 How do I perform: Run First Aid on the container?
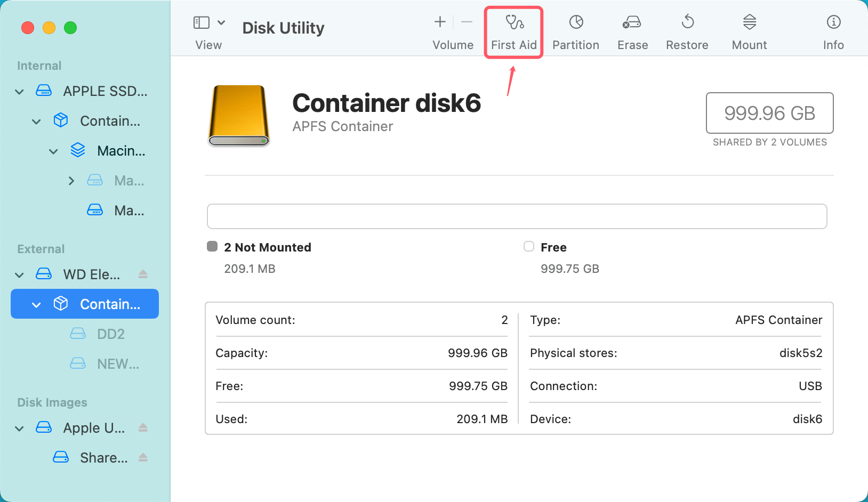point(513,31)
